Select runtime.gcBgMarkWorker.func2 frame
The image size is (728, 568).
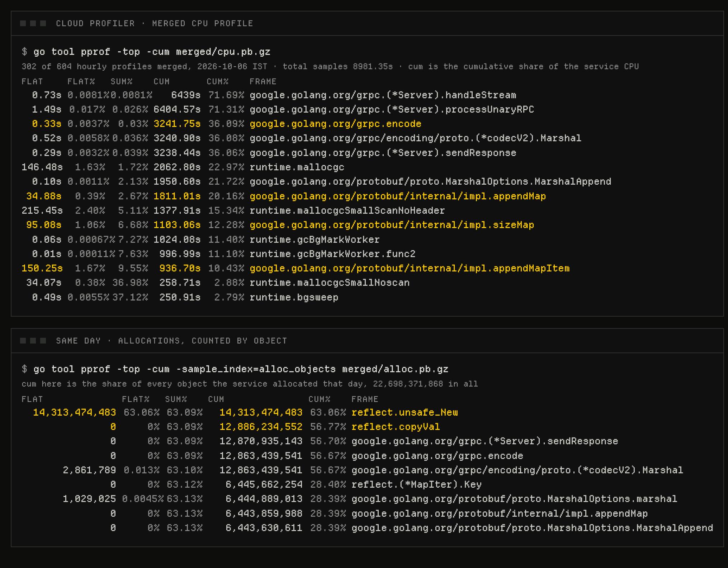coord(332,254)
